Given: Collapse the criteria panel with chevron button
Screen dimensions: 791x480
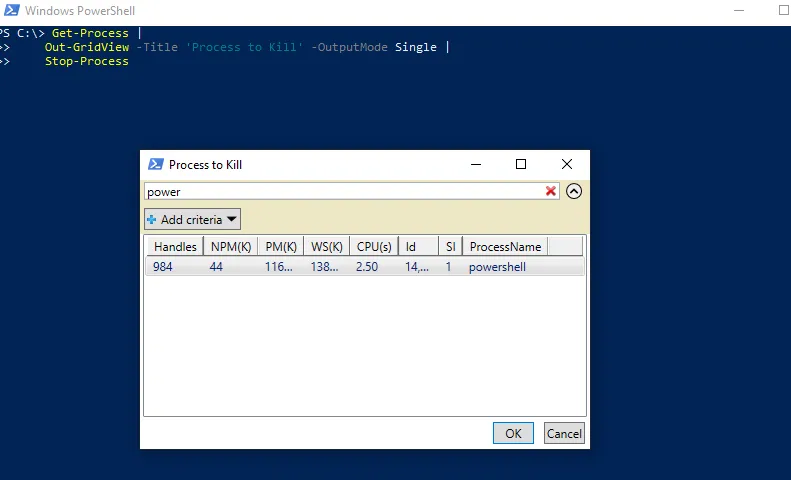Looking at the screenshot, I should 574,191.
